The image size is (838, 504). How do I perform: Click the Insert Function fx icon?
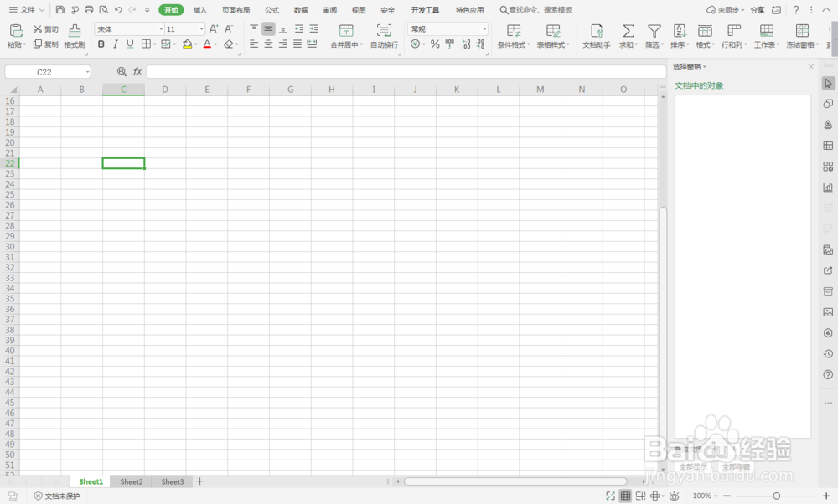point(137,71)
